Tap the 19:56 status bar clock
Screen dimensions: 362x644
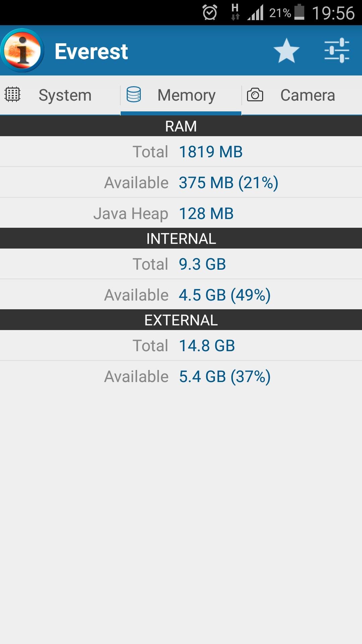click(x=333, y=13)
